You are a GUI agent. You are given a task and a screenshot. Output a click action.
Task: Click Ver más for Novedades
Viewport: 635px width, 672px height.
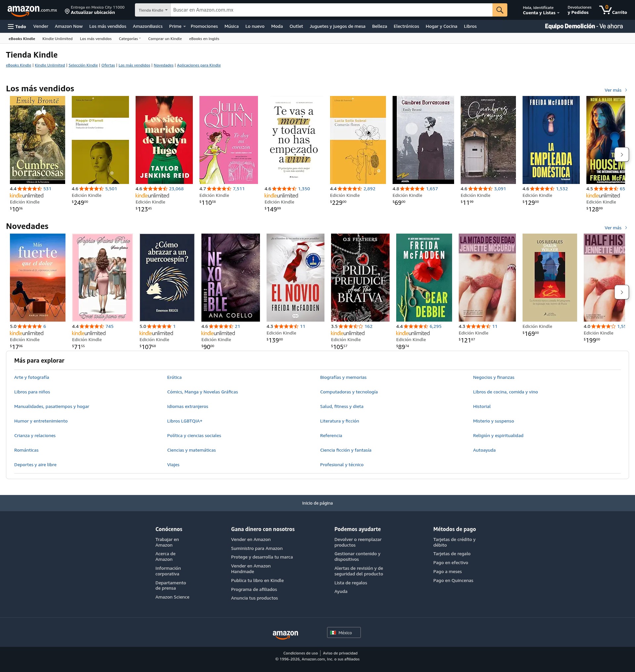(x=616, y=228)
